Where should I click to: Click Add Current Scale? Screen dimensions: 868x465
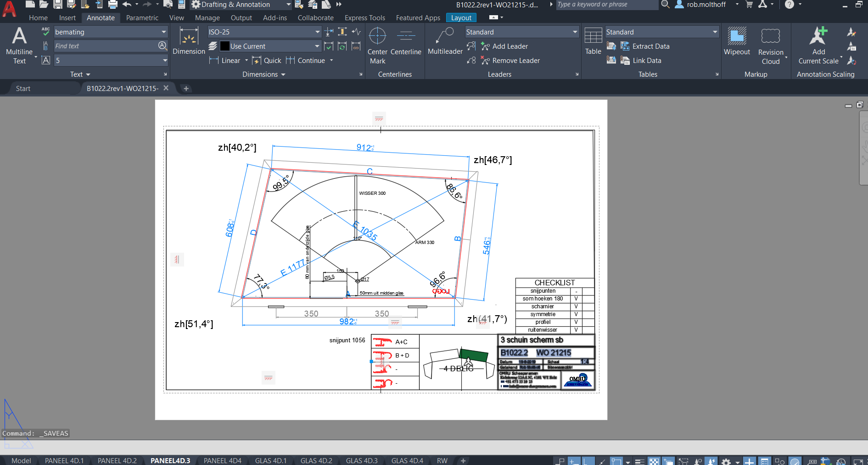(818, 45)
